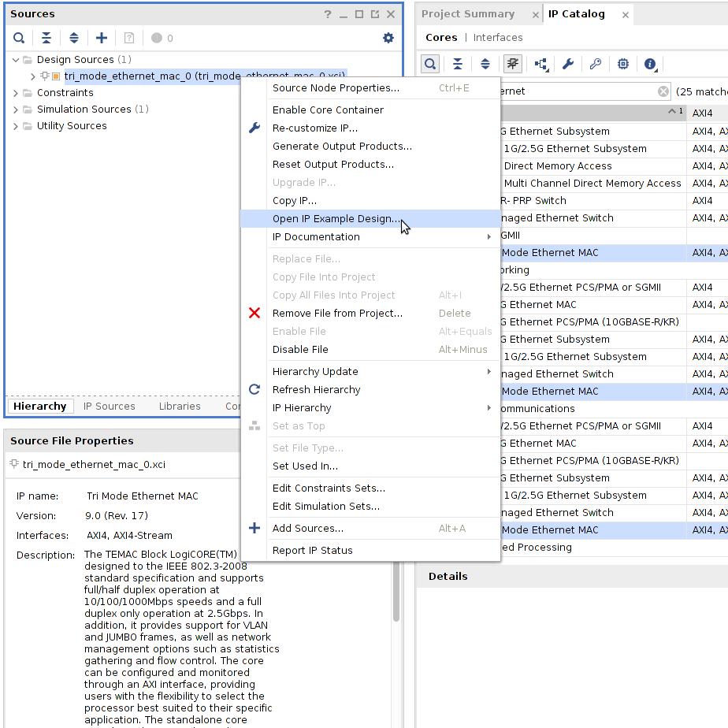Close the IP Catalog tab

coord(626,15)
